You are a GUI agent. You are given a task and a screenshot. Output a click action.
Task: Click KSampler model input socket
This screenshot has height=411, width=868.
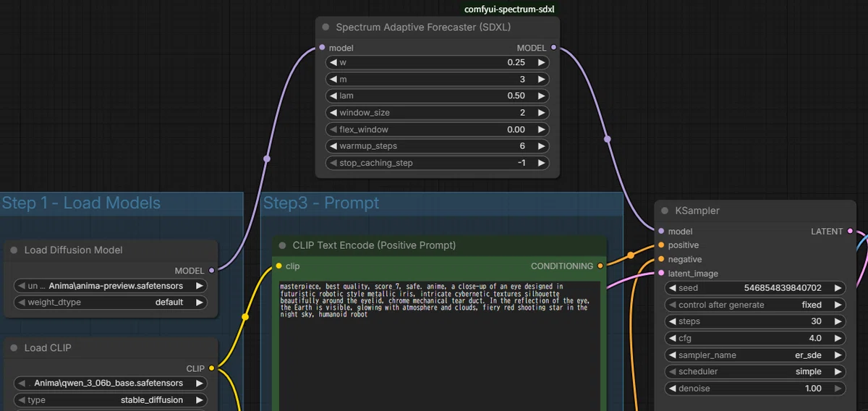click(661, 232)
